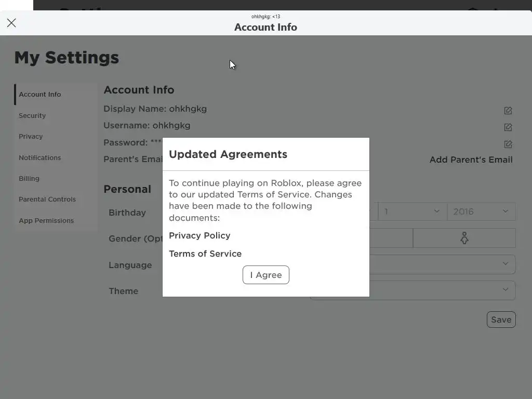The height and width of the screenshot is (399, 532).
Task: Open the Terms of Service link
Action: click(x=205, y=254)
